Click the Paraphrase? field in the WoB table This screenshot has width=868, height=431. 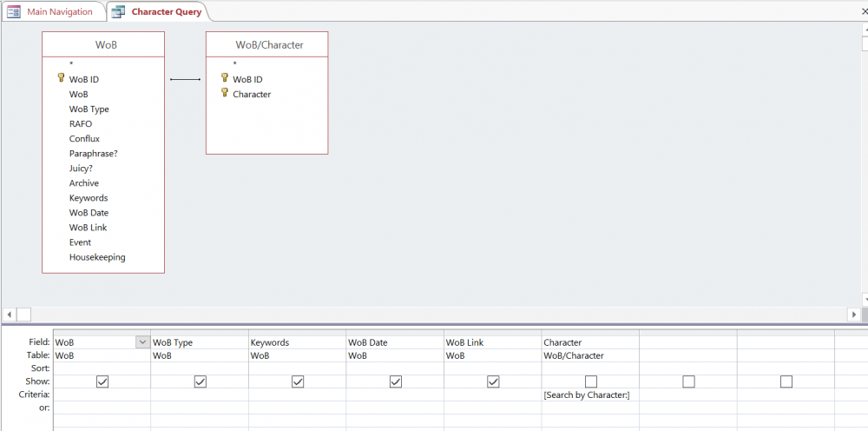[x=94, y=154]
